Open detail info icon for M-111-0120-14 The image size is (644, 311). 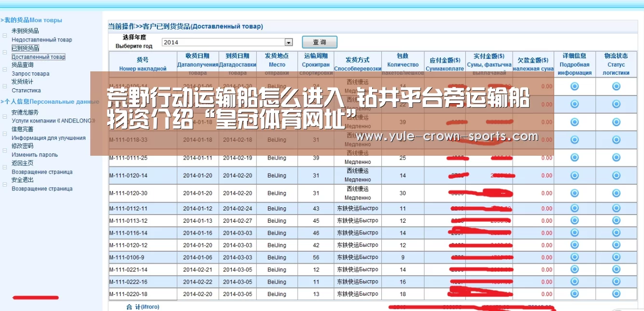[x=574, y=176]
